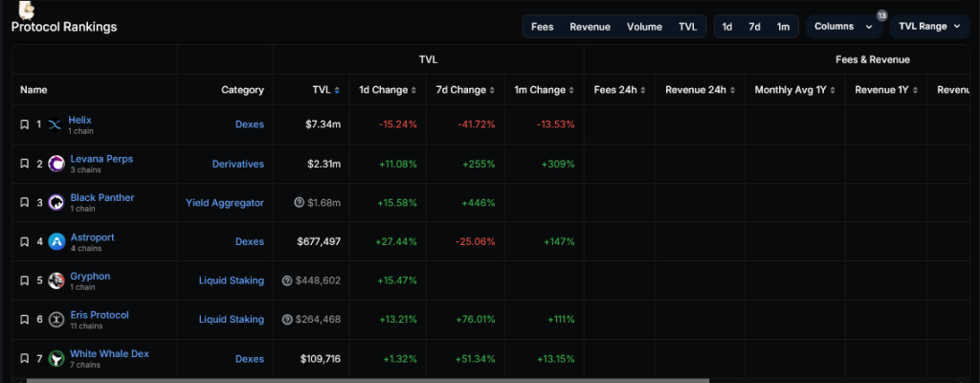
Task: Click the Astroport logo icon
Action: 56,241
